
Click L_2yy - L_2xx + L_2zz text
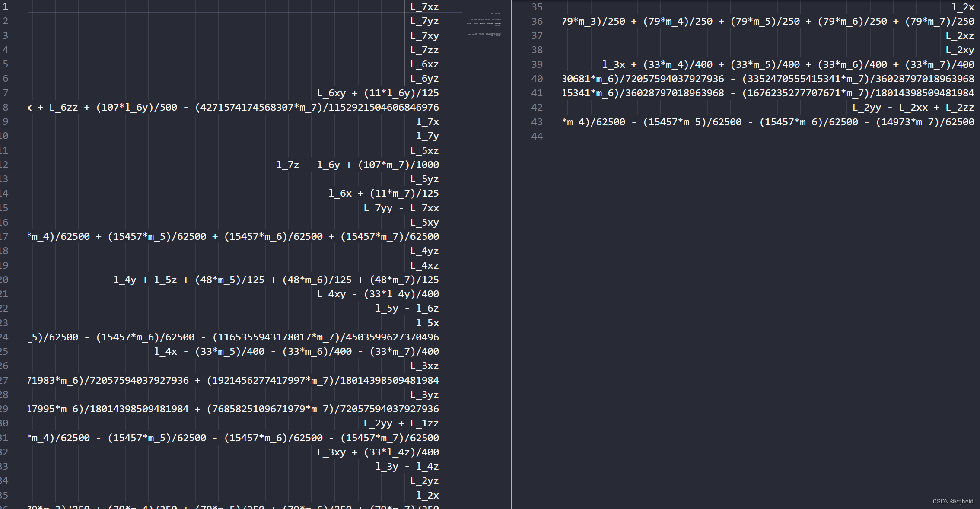tap(913, 108)
